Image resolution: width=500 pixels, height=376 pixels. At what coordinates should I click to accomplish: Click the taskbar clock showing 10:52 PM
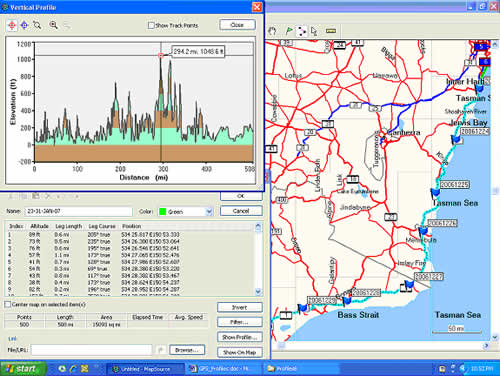pos(481,369)
